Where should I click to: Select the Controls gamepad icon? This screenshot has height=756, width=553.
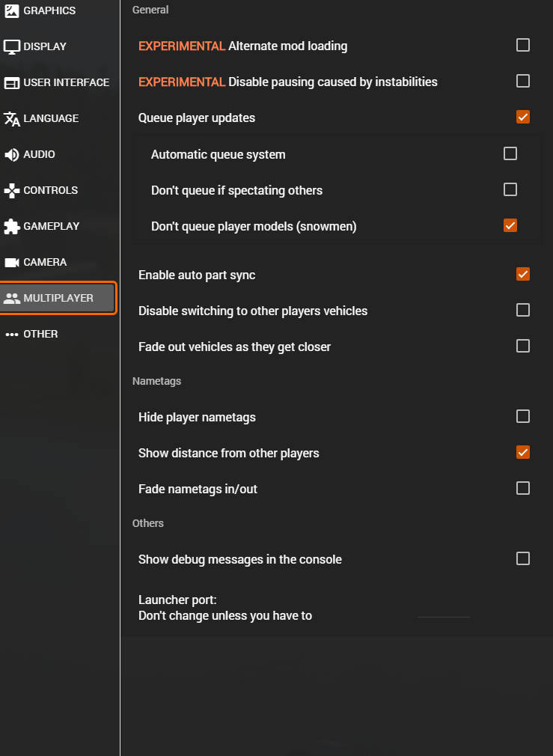11,190
